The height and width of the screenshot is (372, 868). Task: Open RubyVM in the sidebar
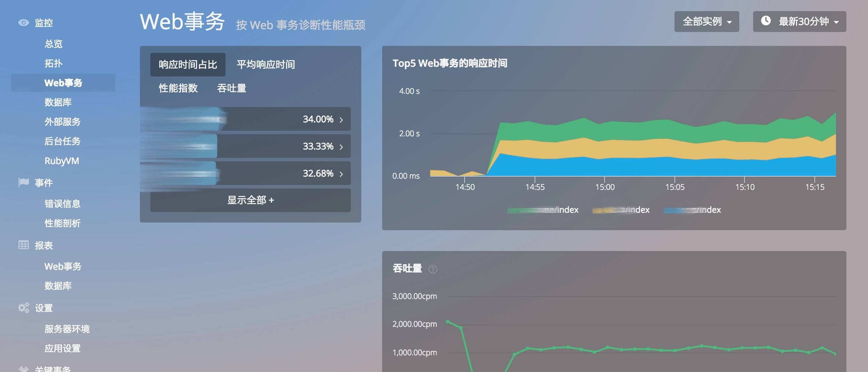[62, 161]
